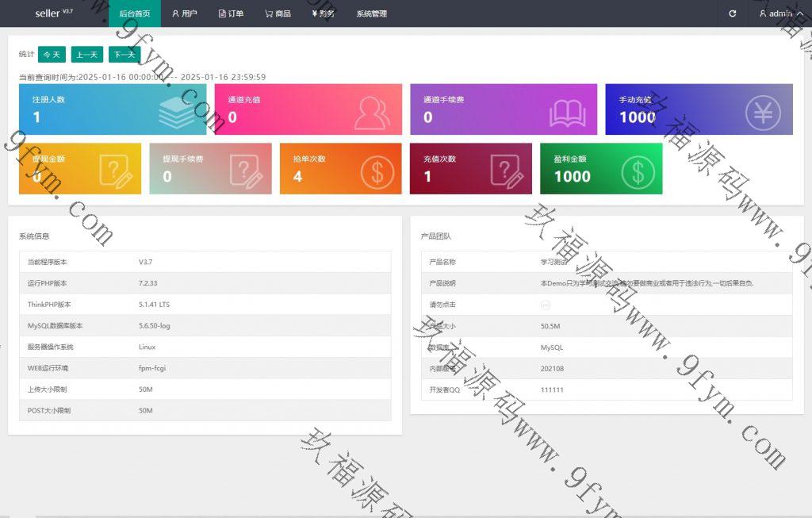The height and width of the screenshot is (518, 812).
Task: Switch to the 后台首页 tab
Action: click(x=134, y=13)
